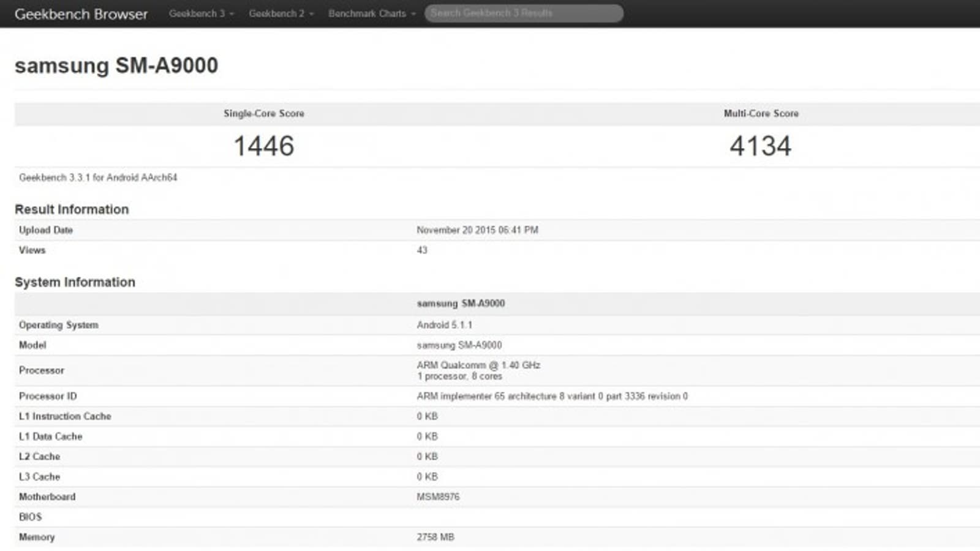Image resolution: width=980 pixels, height=551 pixels.
Task: Select the Operating System label
Action: coord(59,325)
